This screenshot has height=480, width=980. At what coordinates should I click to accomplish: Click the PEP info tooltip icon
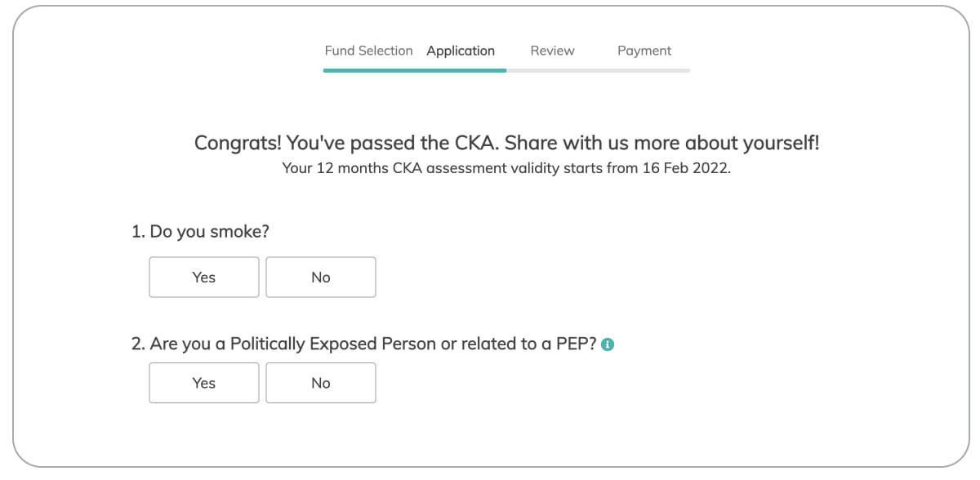click(608, 345)
